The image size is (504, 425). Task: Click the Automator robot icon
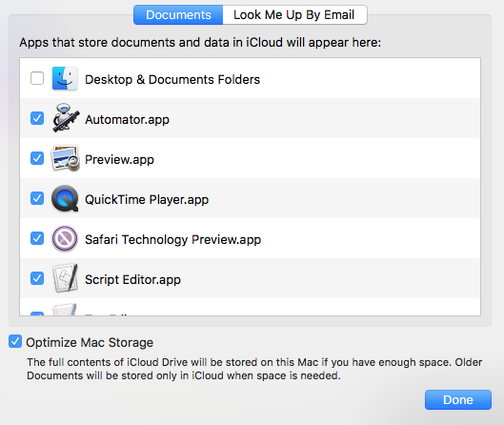66,118
